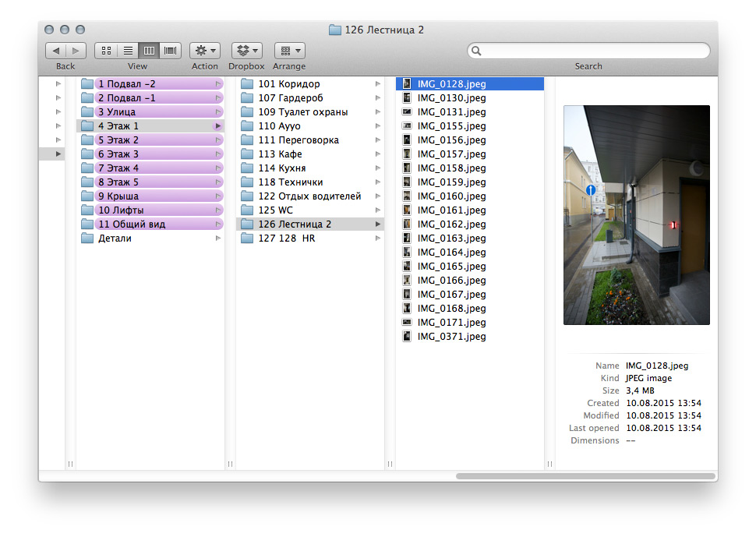
Task: Expand arrow next to 127 128 HR
Action: [378, 238]
